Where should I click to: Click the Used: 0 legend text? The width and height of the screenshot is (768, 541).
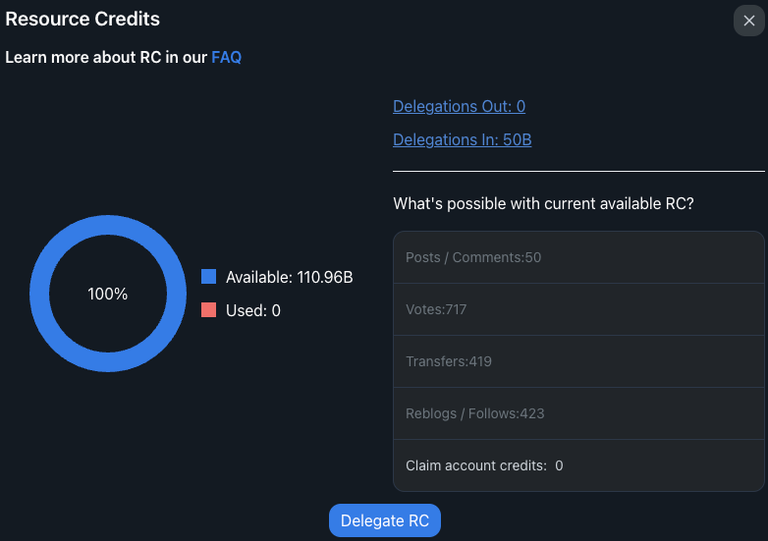coord(253,310)
